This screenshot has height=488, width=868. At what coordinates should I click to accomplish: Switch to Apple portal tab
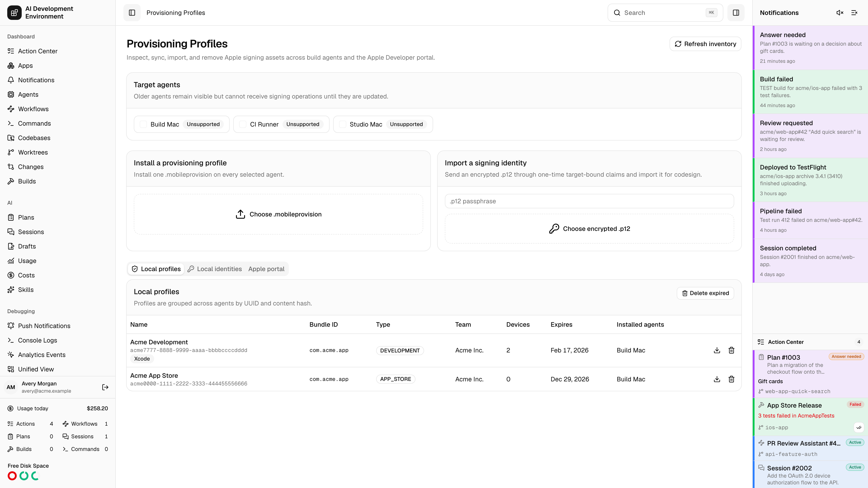[266, 269]
